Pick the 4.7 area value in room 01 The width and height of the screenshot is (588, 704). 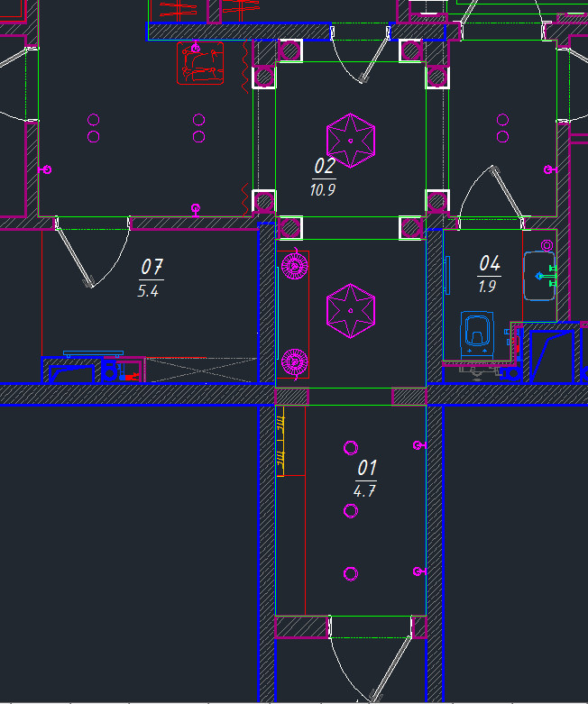pyautogui.click(x=364, y=491)
